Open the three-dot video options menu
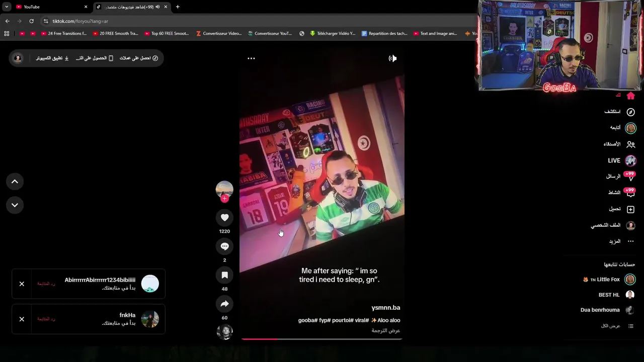Screen dimensions: 644x362 point(251,58)
